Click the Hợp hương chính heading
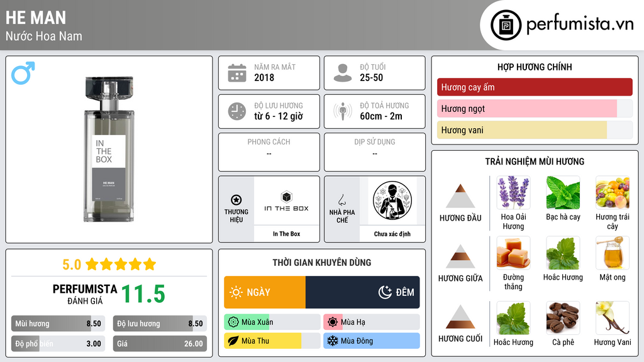The image size is (644, 362). click(535, 67)
